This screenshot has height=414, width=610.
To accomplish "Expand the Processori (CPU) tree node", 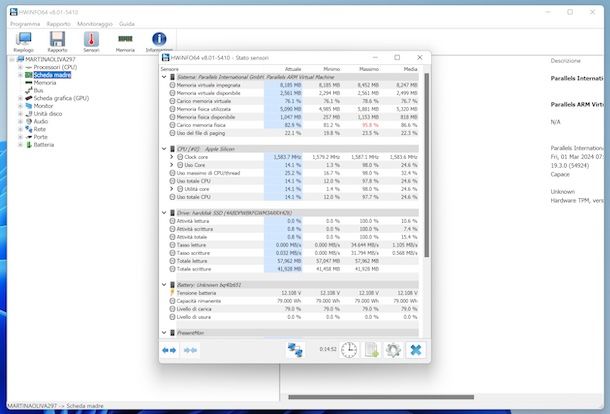I will click(20, 67).
